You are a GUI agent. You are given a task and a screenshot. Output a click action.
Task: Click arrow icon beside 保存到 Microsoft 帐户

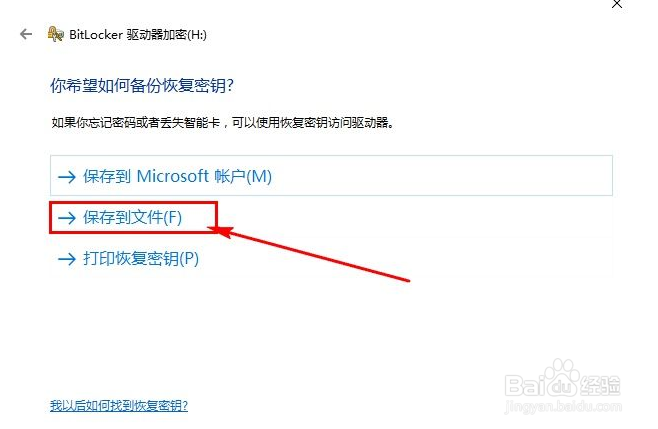pos(67,177)
